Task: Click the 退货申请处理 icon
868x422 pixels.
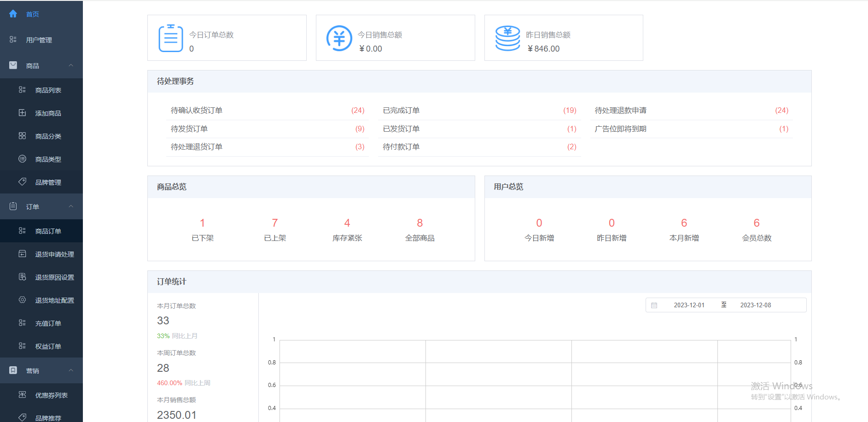Action: [x=22, y=254]
